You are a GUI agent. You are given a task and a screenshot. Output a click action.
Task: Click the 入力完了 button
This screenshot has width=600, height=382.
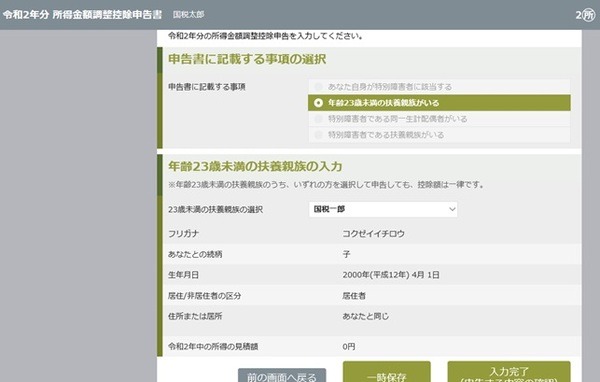click(509, 372)
